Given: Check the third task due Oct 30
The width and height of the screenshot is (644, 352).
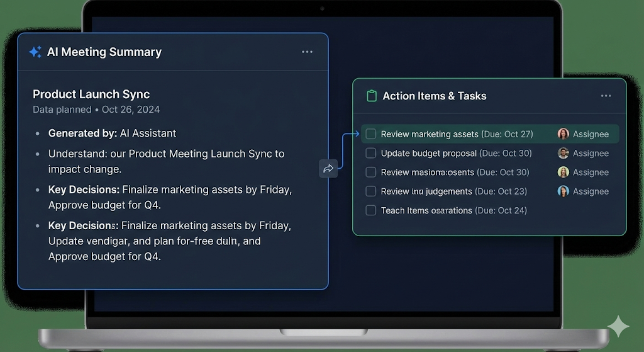Looking at the screenshot, I should [x=371, y=173].
